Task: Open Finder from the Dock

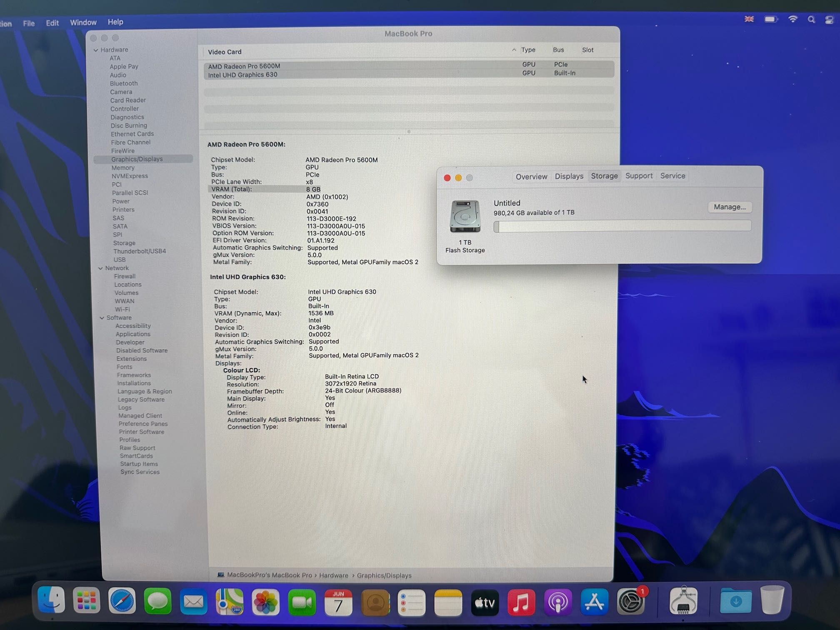Action: 51,600
